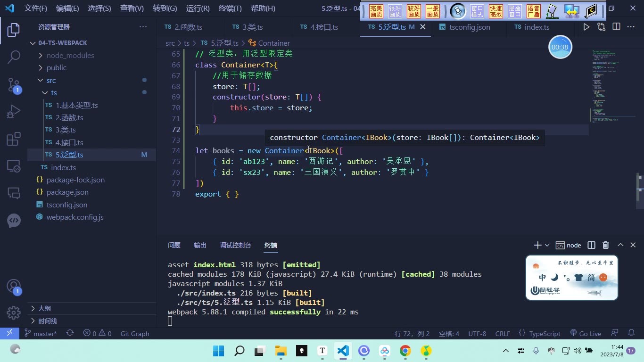Image resolution: width=644 pixels, height=362 pixels.
Task: Open explorer more actions ellipsis
Action: tap(143, 27)
